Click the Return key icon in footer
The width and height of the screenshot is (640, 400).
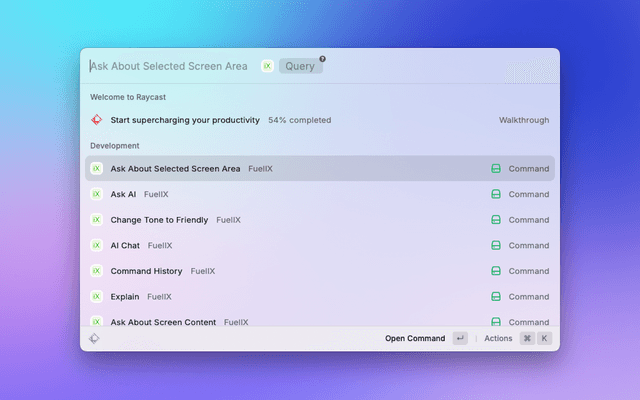pos(460,339)
